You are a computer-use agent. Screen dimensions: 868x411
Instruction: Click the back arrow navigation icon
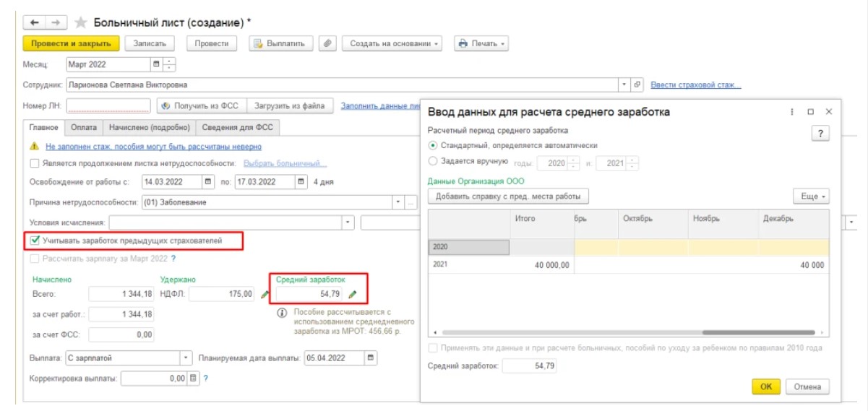(35, 23)
